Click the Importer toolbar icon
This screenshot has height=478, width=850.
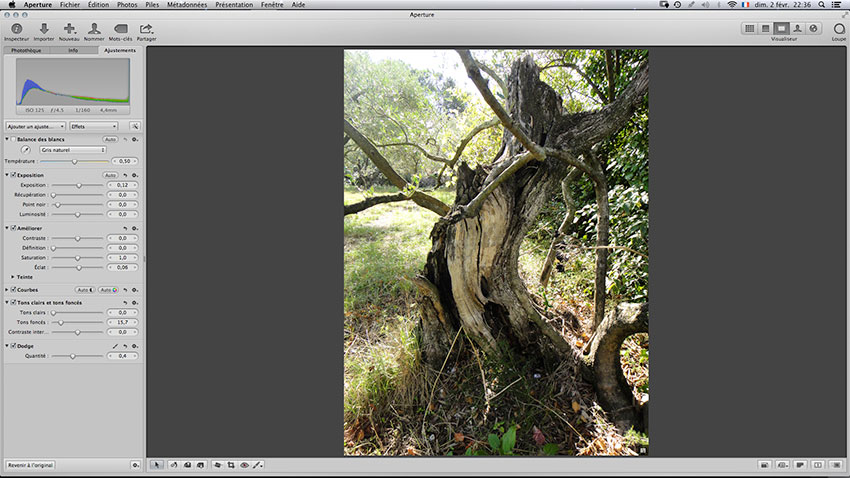pos(44,31)
